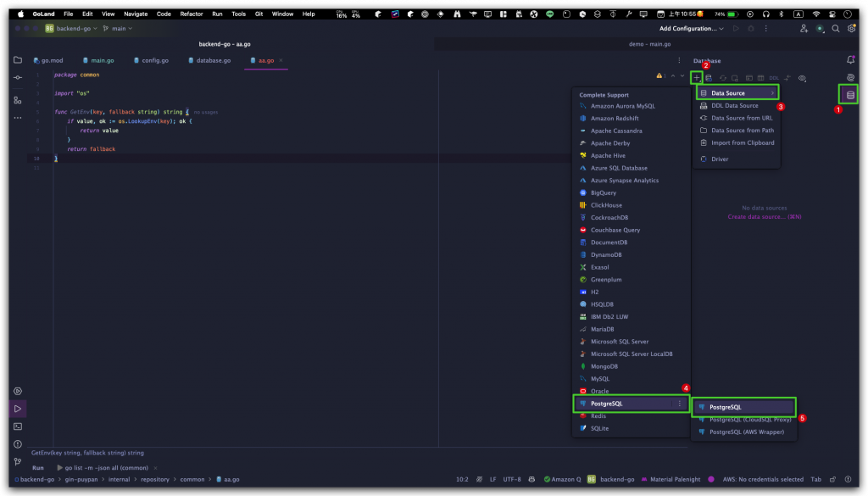868x496 pixels.
Task: Open Data Source Properties icon in Database toolbar
Action: click(709, 78)
